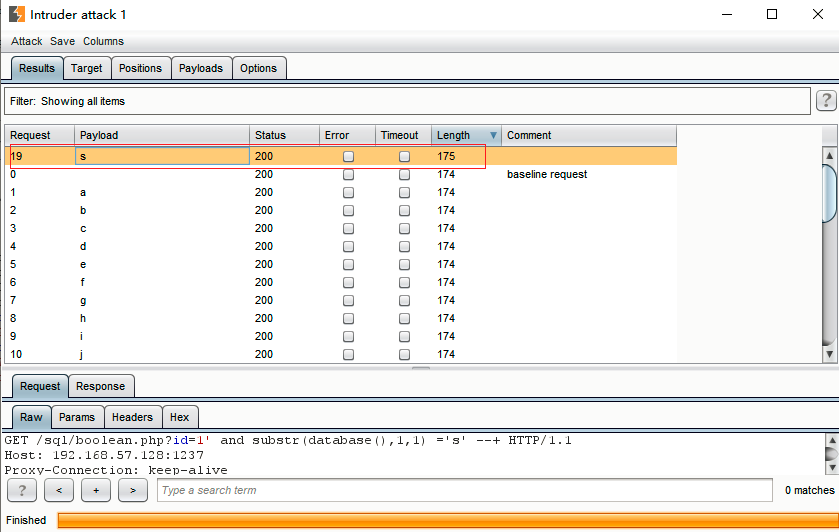
Task: Toggle Error checkbox for payload e row
Action: click(348, 264)
